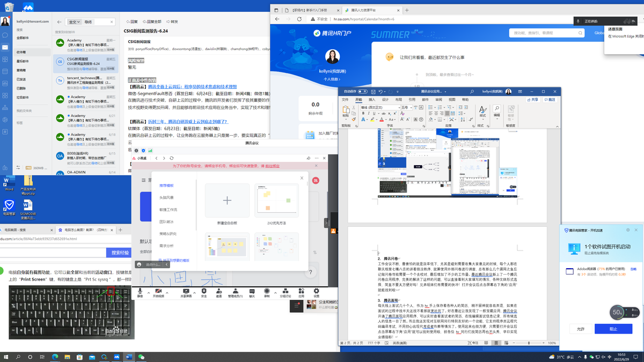Select 新建空白白板 blank whiteboard template

coord(227,204)
